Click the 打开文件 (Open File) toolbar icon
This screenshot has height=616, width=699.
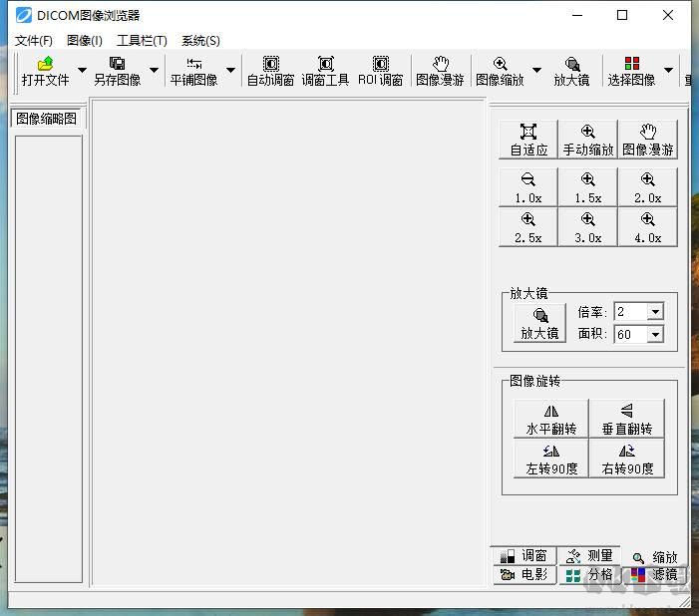point(46,71)
